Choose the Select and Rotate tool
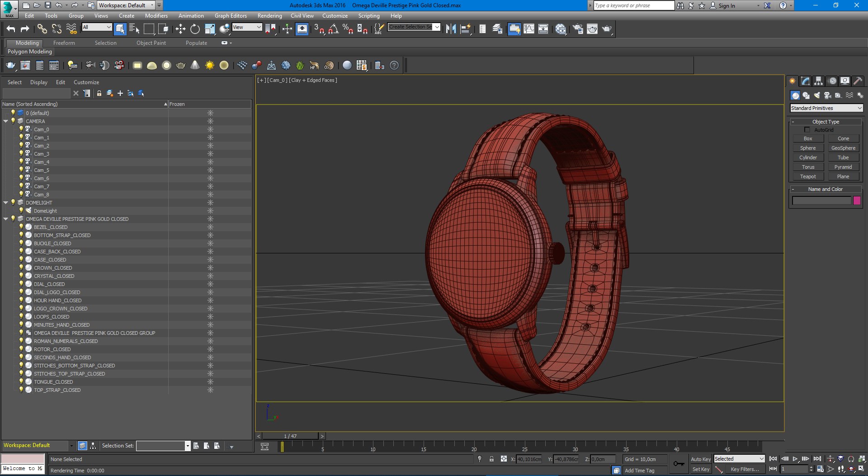The width and height of the screenshot is (868, 476). (195, 29)
